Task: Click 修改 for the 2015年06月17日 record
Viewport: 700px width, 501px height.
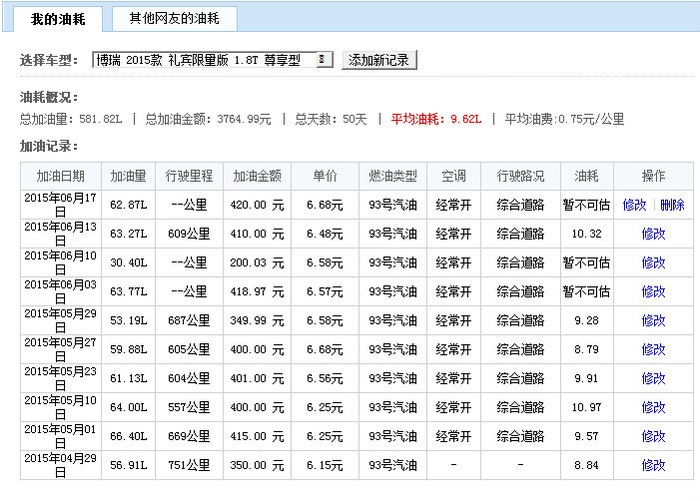Action: coord(635,205)
